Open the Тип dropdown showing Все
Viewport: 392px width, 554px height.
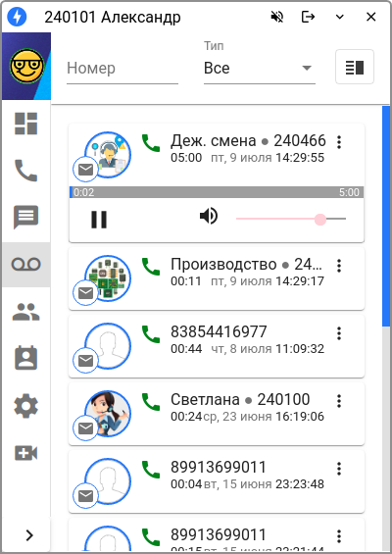(x=260, y=69)
